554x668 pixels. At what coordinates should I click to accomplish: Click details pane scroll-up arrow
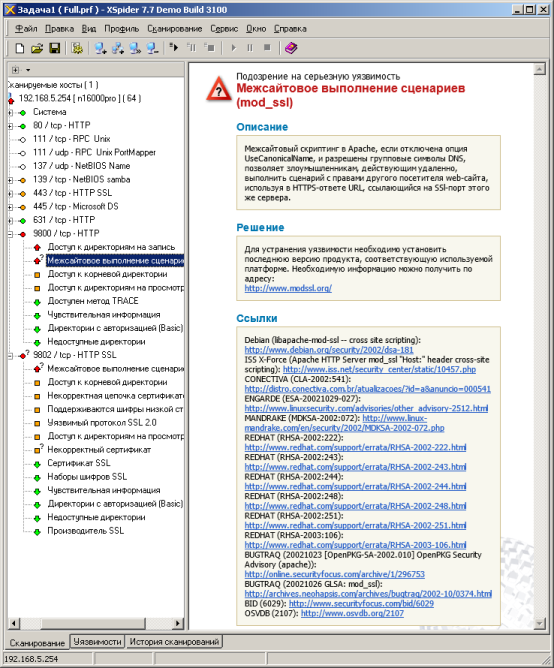(540, 69)
